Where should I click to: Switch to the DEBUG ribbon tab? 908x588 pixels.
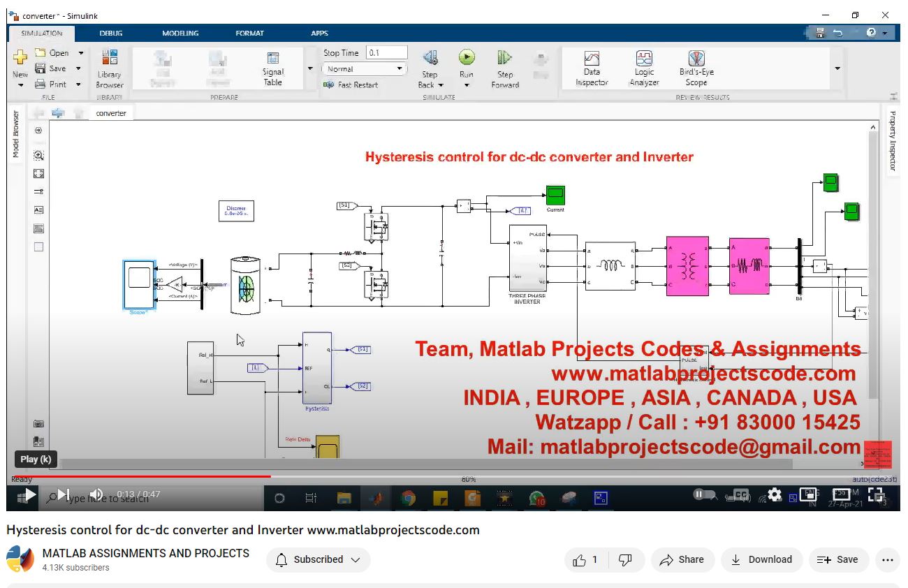point(110,33)
